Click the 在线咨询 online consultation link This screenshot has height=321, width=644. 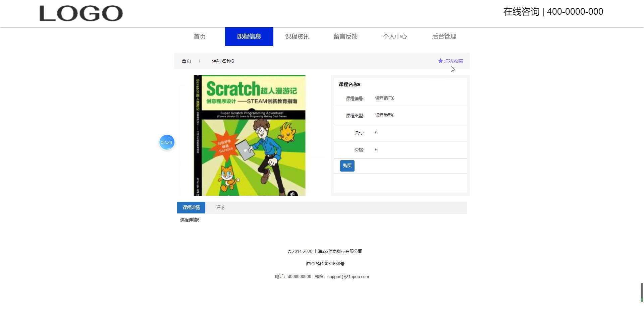pos(521,11)
